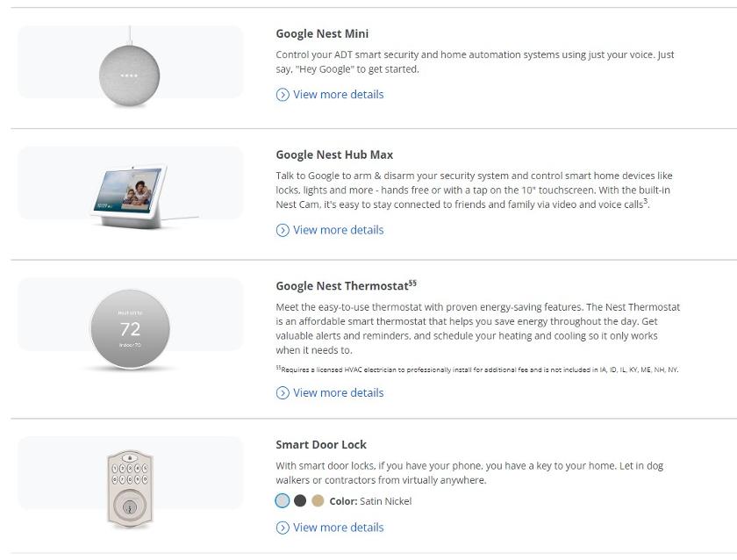Click the Smart Door Lock keypad image
The height and width of the screenshot is (560, 737).
coord(130,489)
